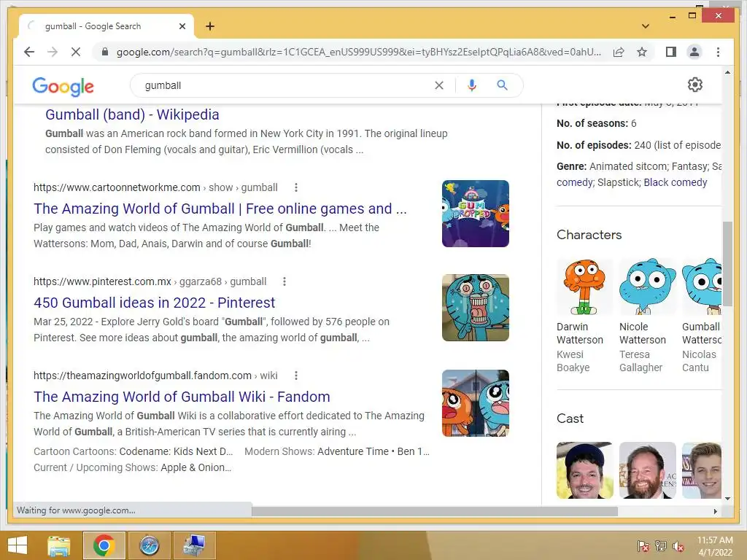Screen dimensions: 747x560
Task: Click the scrollbar up arrow
Action: coord(727,72)
